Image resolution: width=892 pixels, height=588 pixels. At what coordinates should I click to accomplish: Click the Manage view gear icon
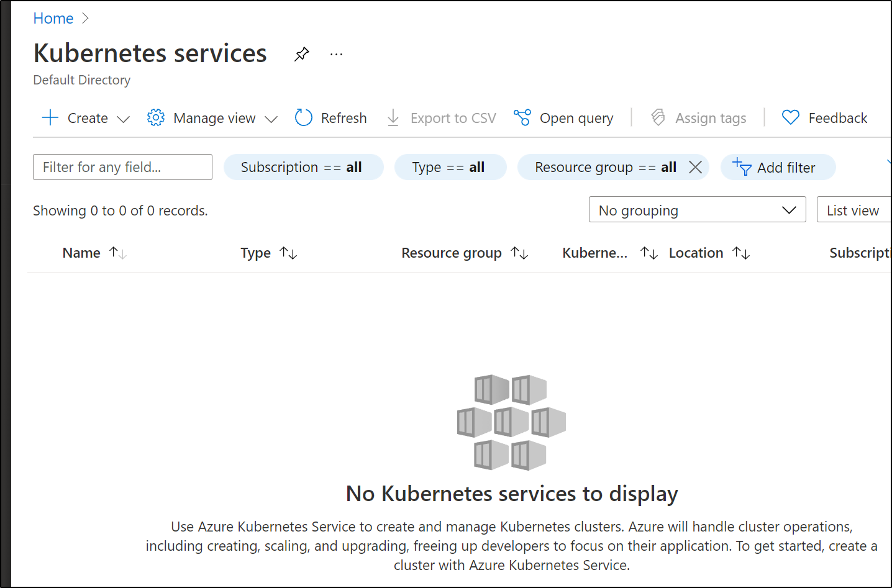pyautogui.click(x=156, y=117)
